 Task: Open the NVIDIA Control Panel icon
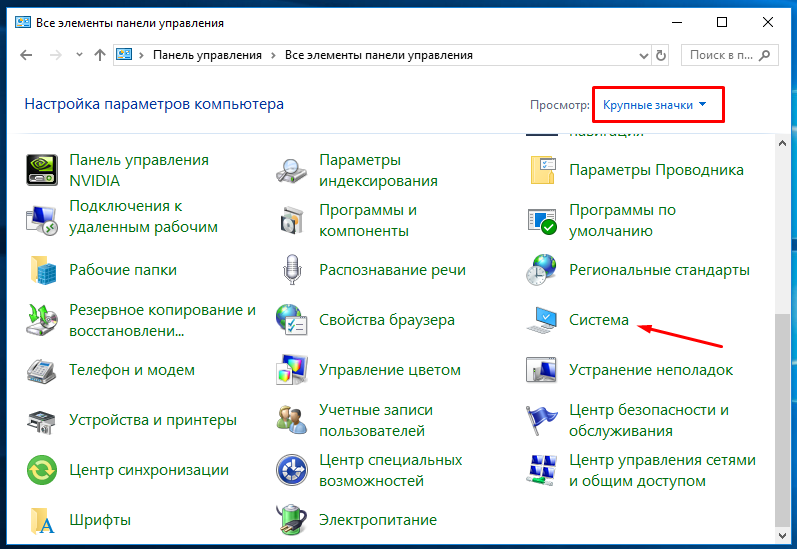pyautogui.click(x=42, y=170)
